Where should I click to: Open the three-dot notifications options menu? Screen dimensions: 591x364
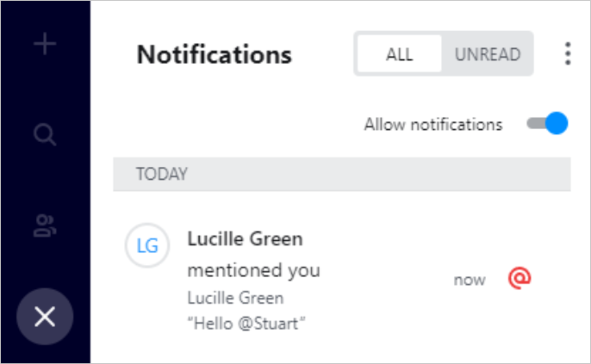[x=568, y=54]
